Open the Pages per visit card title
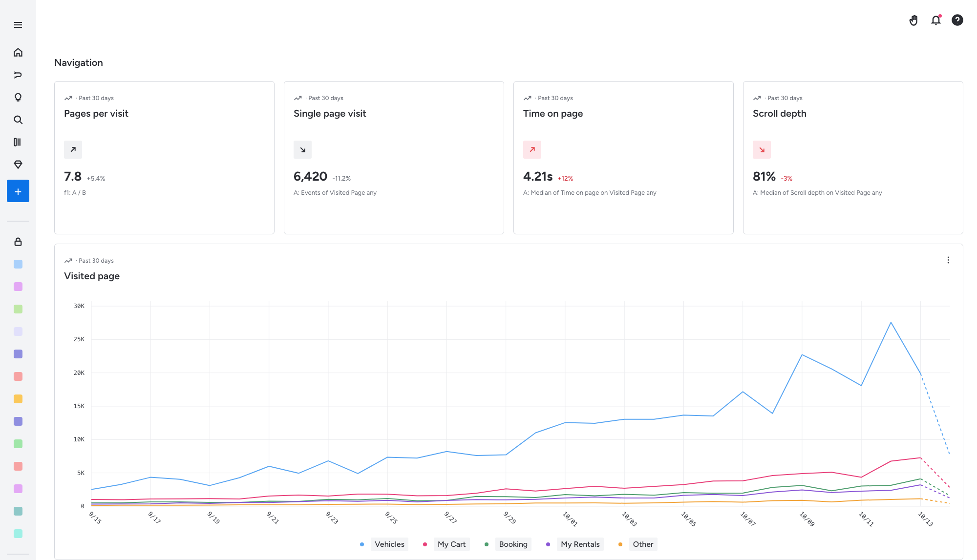 coord(96,114)
